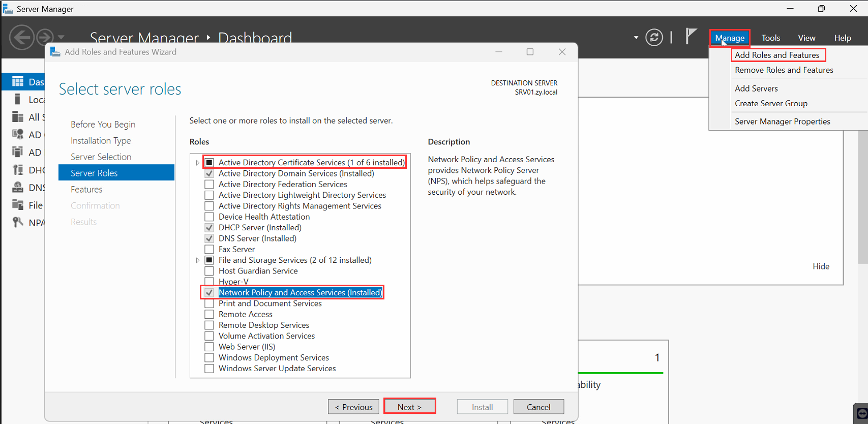Check the Remote Access role
This screenshot has width=868, height=424.
(209, 315)
